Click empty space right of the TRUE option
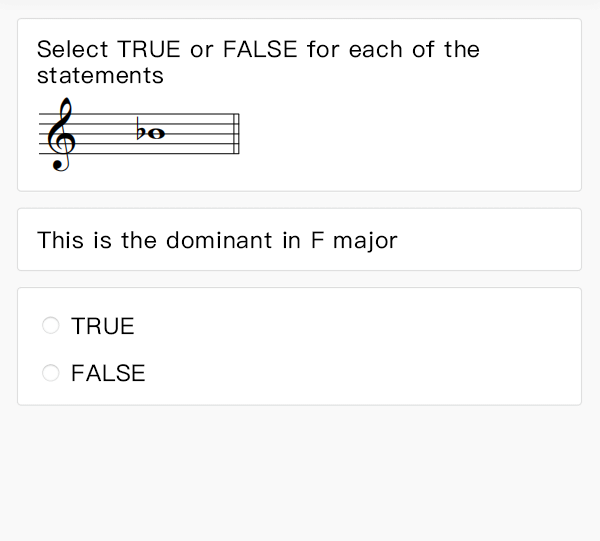 (350, 326)
